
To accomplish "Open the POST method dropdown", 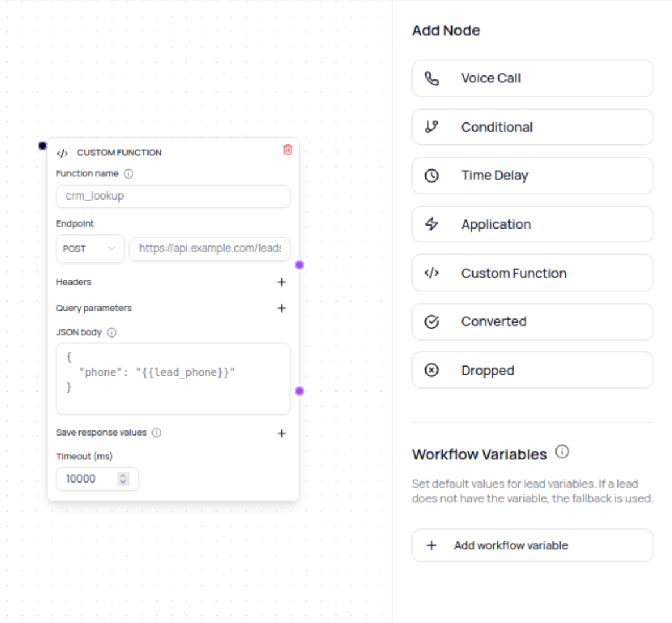I will [89, 248].
